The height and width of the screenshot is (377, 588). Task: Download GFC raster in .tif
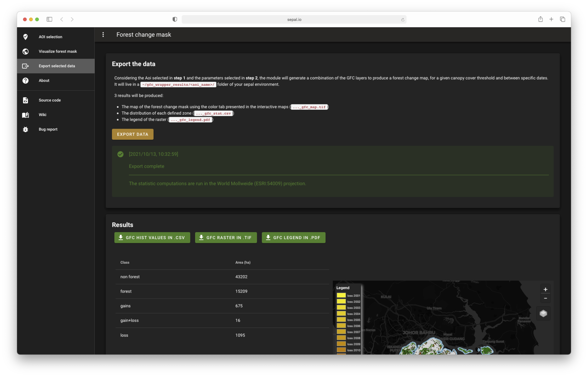coord(226,237)
